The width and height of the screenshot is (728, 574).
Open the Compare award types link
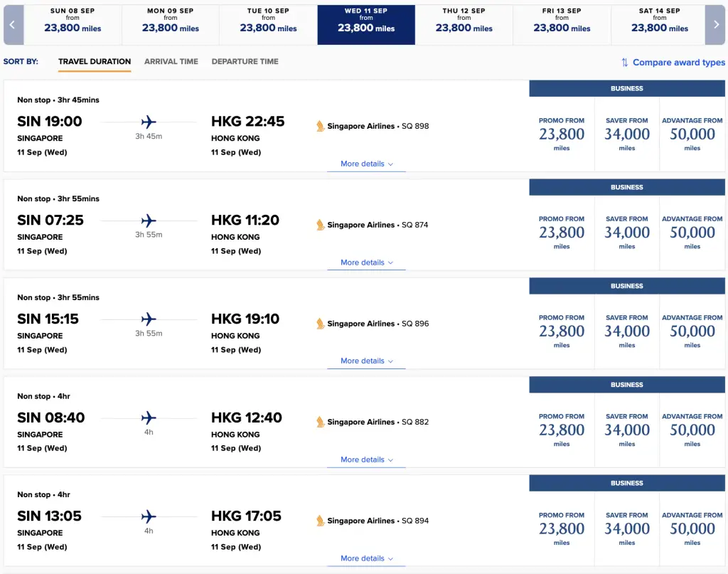coord(678,63)
